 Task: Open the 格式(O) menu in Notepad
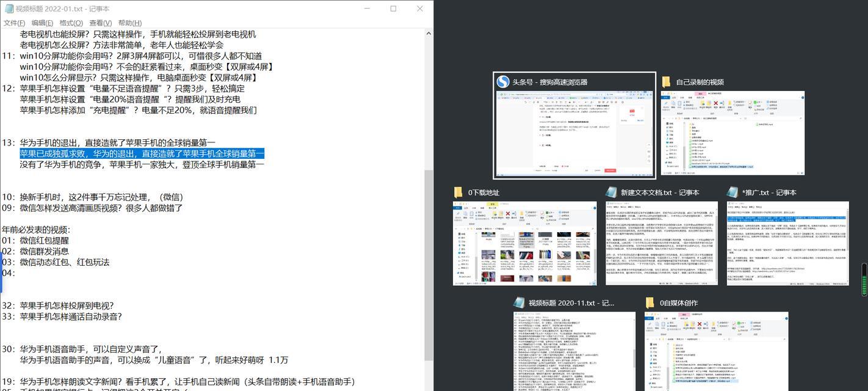[71, 23]
